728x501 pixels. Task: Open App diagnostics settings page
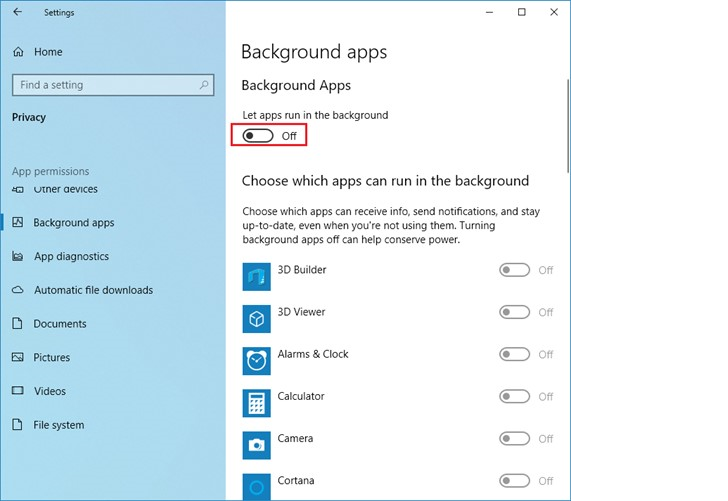pos(71,257)
